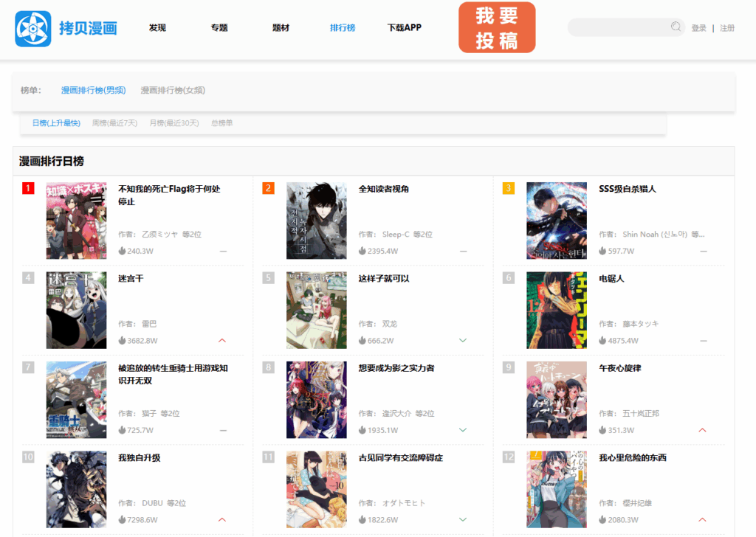This screenshot has width=756, height=537.
Task: Open title 全知读者视角
Action: pos(384,189)
